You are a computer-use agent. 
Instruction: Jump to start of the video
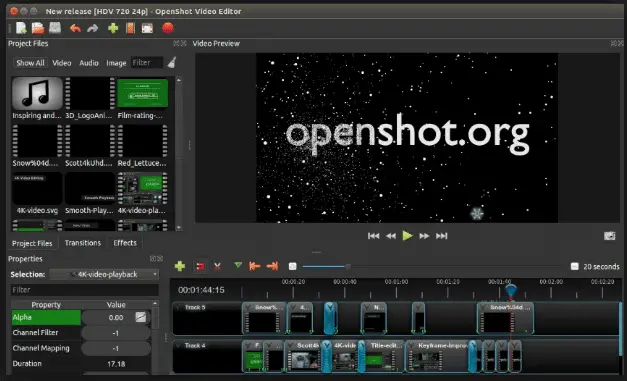coord(373,236)
